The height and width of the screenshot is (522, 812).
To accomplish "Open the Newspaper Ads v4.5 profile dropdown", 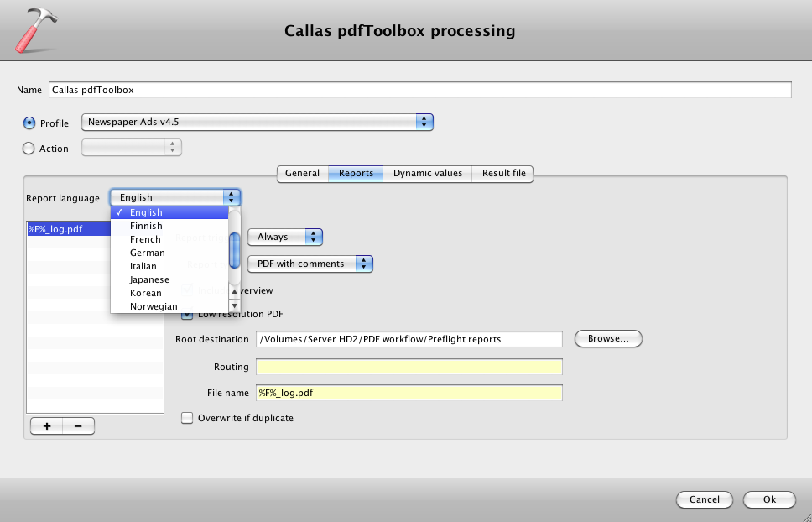I will (257, 123).
